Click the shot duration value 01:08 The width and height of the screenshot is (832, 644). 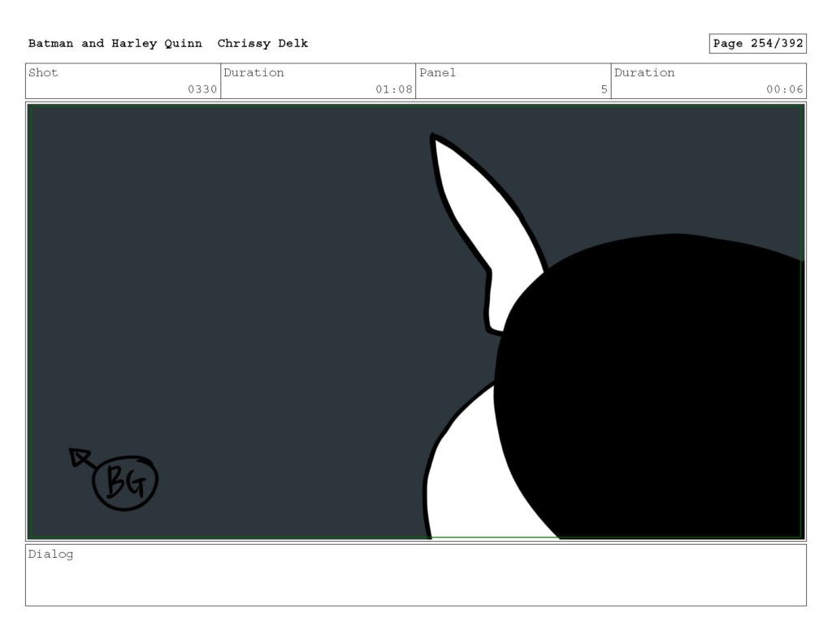394,89
